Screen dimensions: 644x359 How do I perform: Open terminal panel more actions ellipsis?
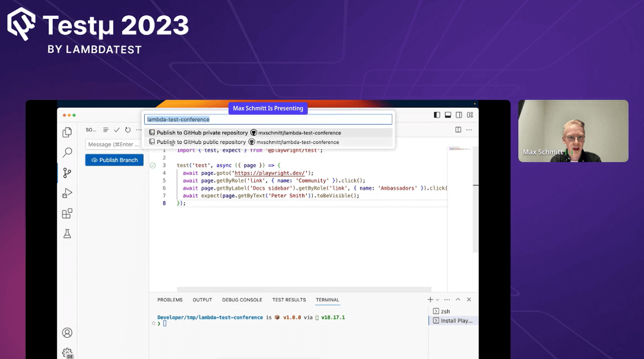coord(447,300)
